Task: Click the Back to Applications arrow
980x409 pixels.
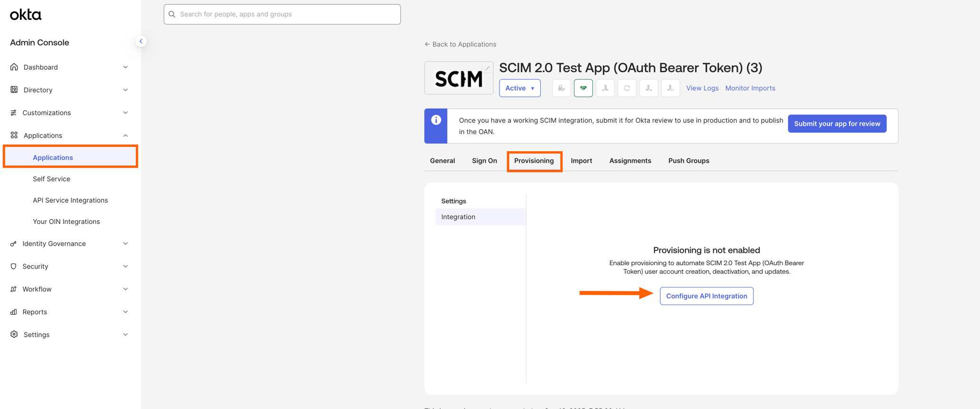Action: tap(427, 44)
